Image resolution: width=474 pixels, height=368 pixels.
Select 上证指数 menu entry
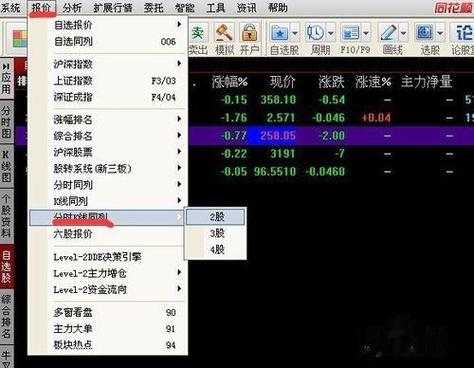[x=107, y=80]
